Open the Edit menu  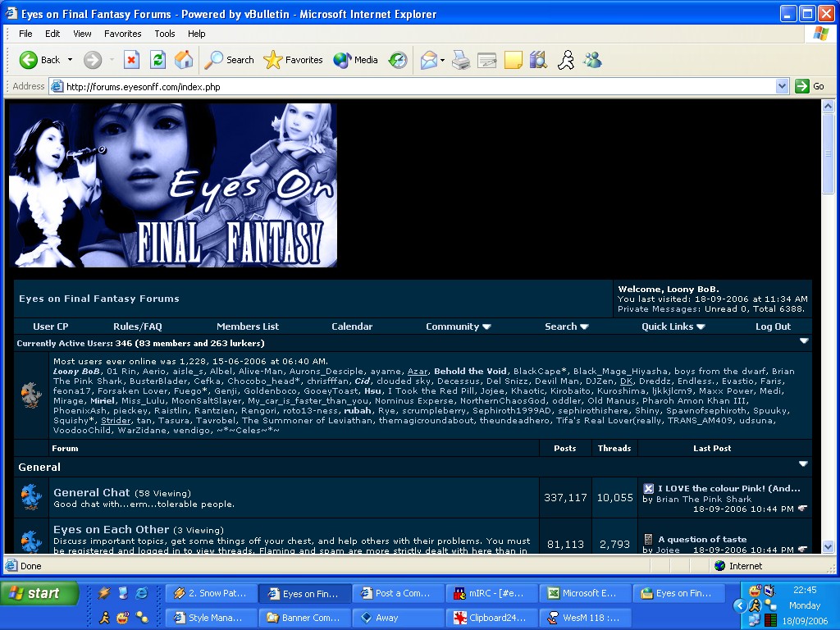52,34
